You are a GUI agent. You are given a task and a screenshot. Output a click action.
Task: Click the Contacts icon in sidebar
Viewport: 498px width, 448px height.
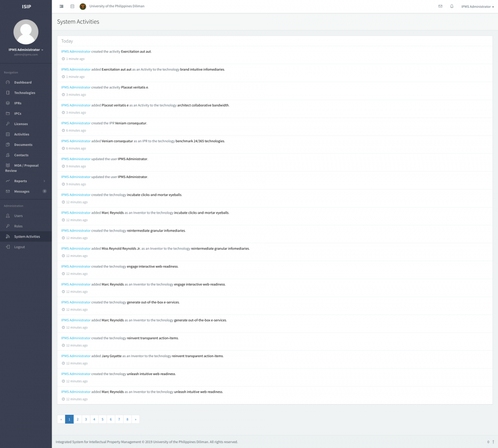[x=8, y=155]
